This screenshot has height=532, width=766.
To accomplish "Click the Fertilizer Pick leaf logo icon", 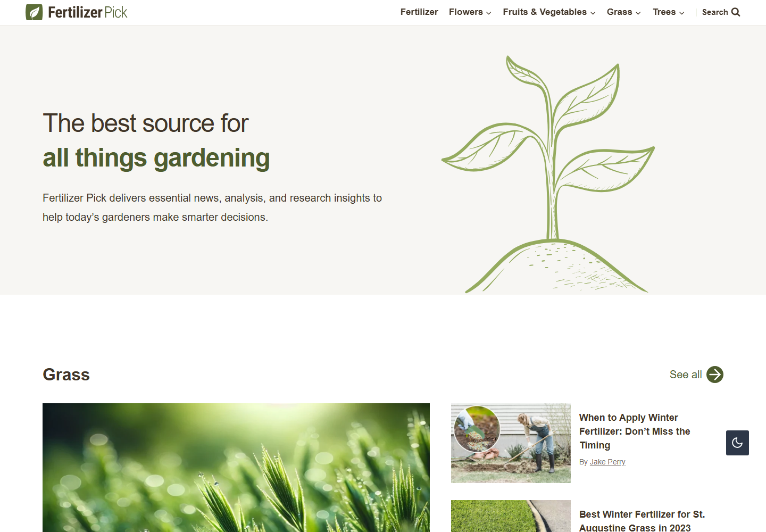I will click(34, 12).
